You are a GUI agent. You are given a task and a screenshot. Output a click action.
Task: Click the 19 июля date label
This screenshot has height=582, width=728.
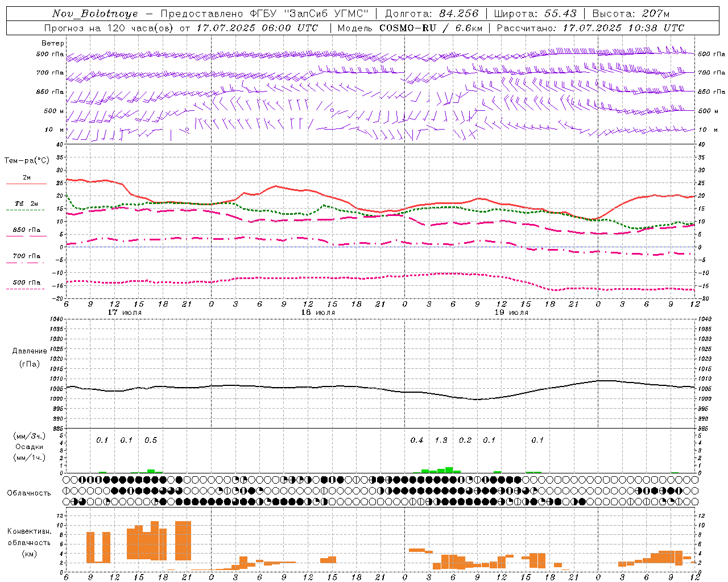(x=511, y=313)
